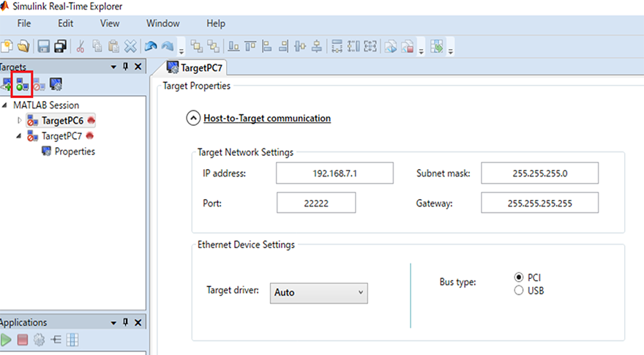Click the red Stop application icon
The image size is (644, 355).
coord(23,340)
